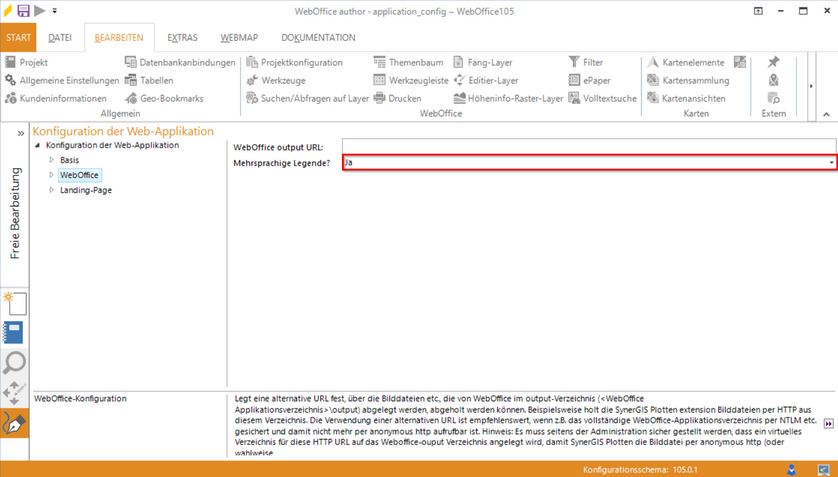Click the Filter ribbon icon

click(593, 62)
